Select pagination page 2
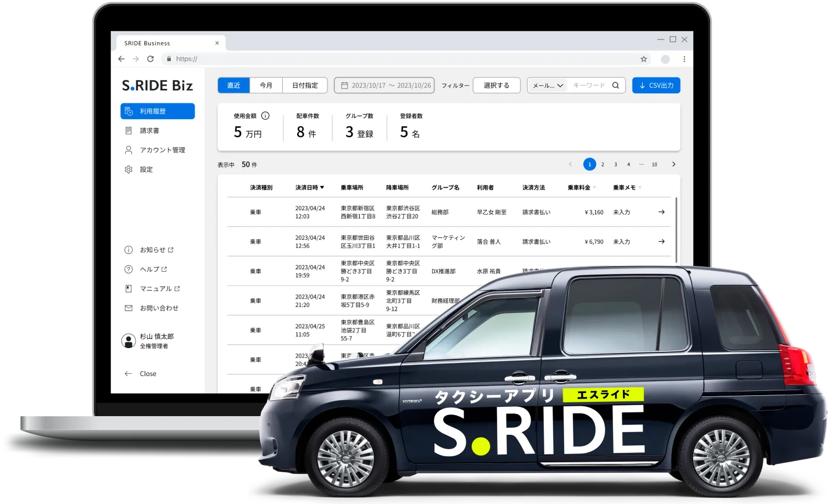 pos(603,164)
